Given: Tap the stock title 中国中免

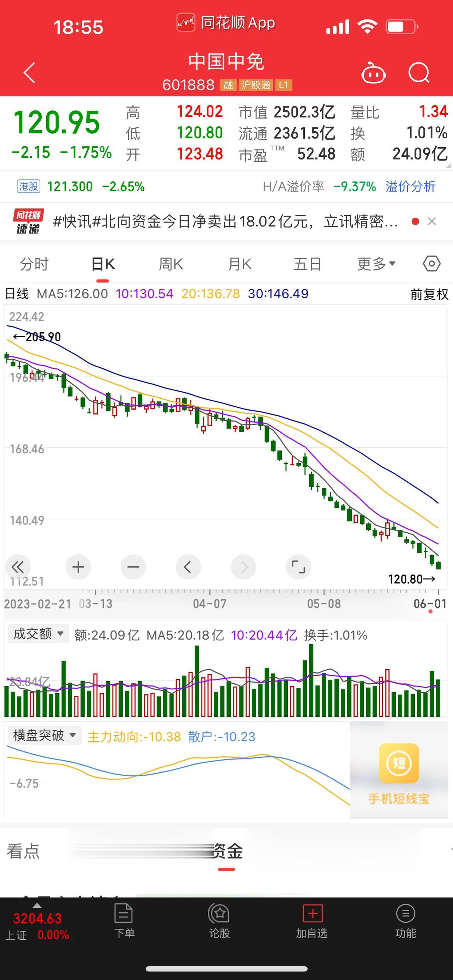Looking at the screenshot, I should [x=226, y=62].
